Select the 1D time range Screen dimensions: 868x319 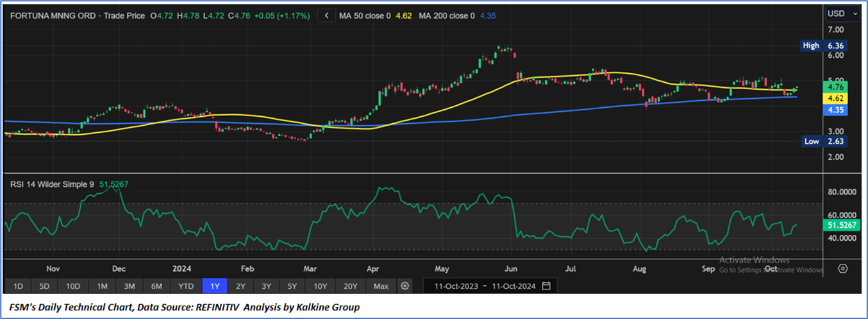coord(18,286)
